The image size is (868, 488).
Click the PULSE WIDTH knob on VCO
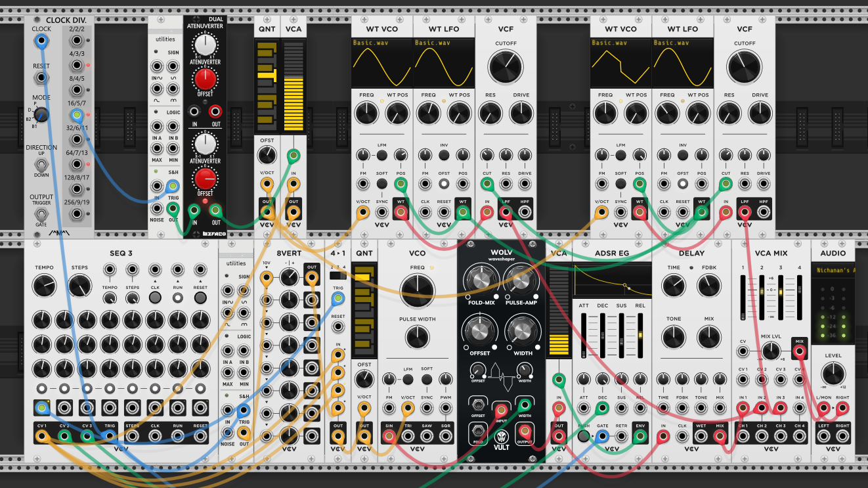tap(417, 338)
